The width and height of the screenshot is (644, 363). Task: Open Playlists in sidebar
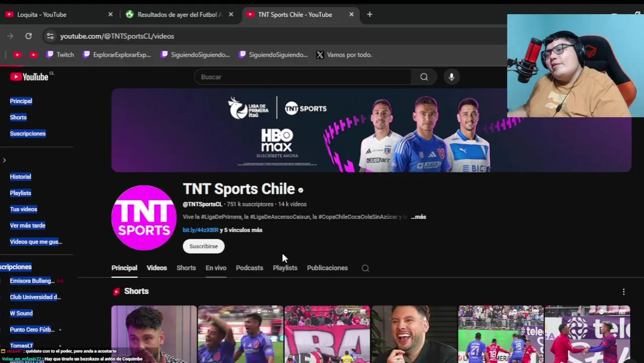[x=21, y=193]
